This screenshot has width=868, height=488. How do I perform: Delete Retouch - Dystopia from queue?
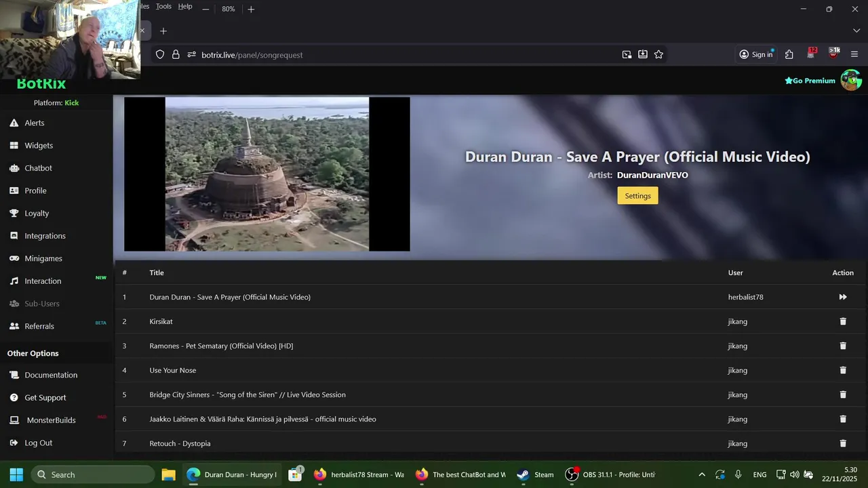(x=843, y=443)
